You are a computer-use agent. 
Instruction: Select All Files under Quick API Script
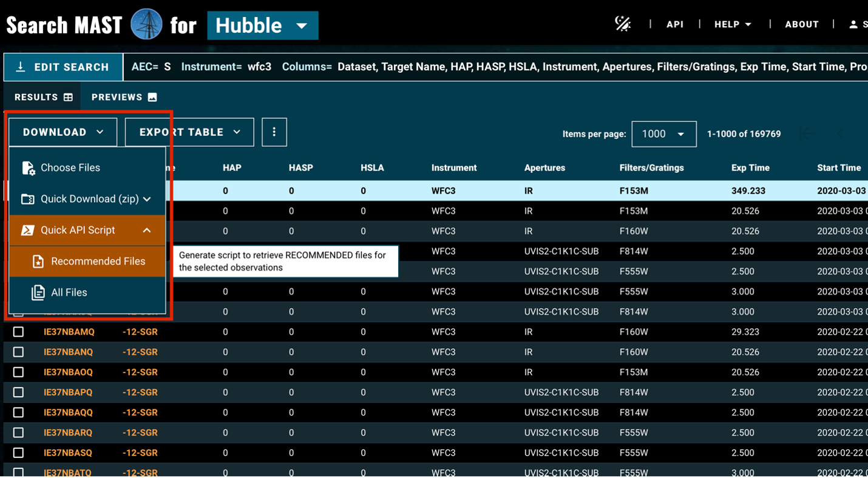pyautogui.click(x=87, y=292)
